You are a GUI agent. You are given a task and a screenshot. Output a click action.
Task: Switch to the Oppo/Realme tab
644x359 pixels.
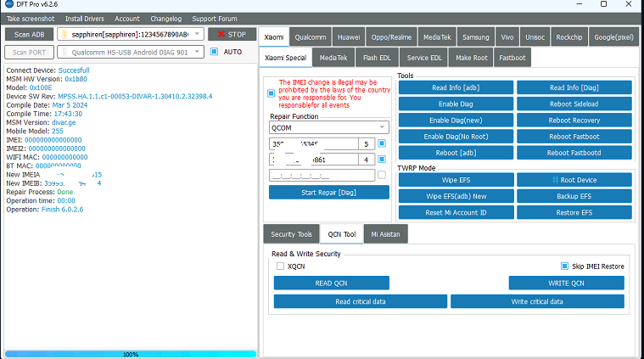click(391, 37)
